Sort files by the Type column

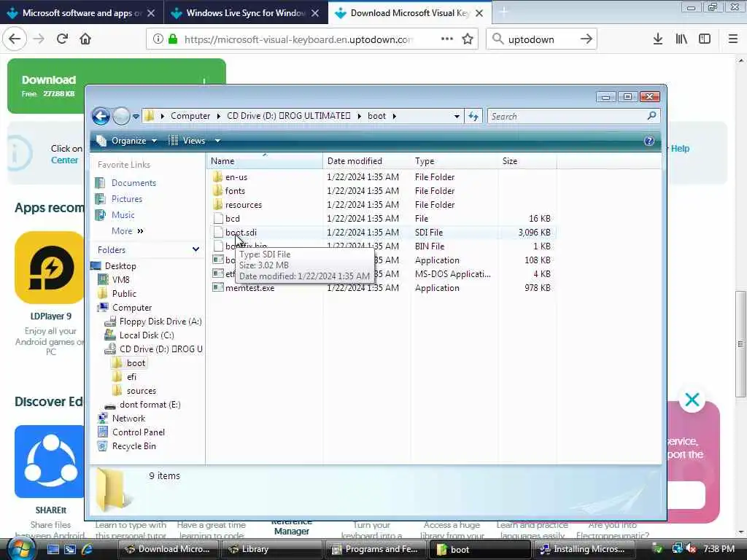click(454, 161)
